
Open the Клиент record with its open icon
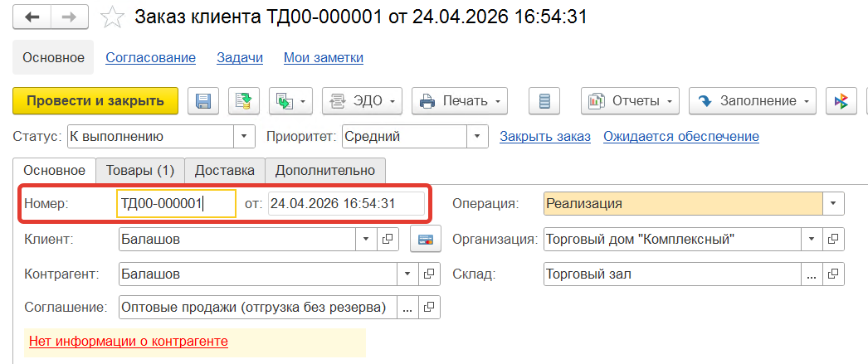(x=388, y=239)
